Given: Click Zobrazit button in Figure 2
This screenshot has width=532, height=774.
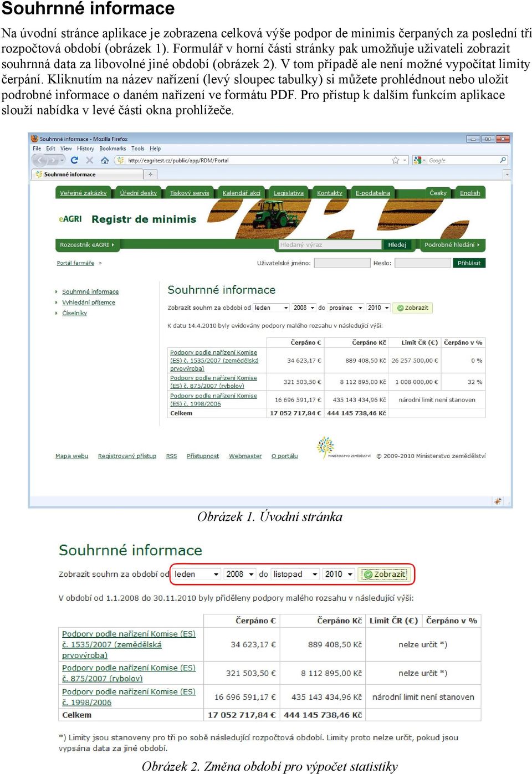Looking at the screenshot, I should (x=384, y=574).
